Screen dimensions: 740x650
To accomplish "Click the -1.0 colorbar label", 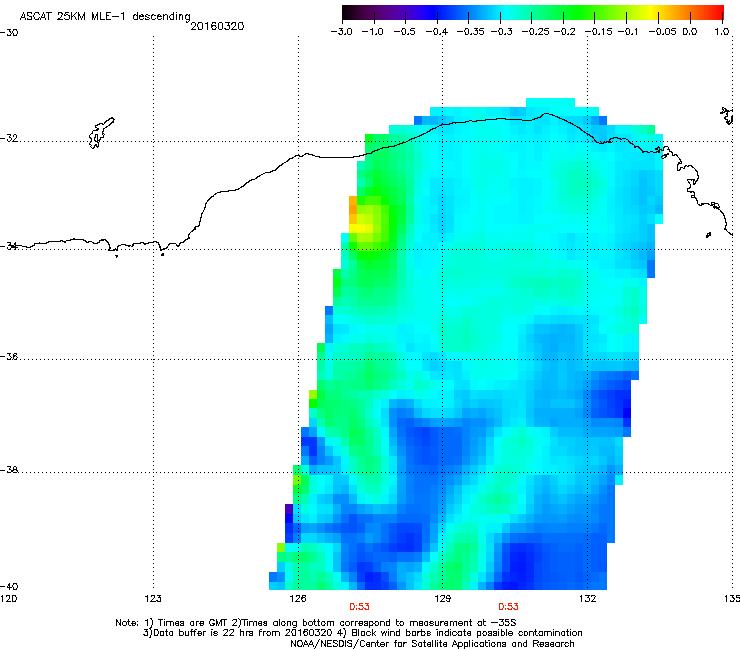I will point(372,32).
